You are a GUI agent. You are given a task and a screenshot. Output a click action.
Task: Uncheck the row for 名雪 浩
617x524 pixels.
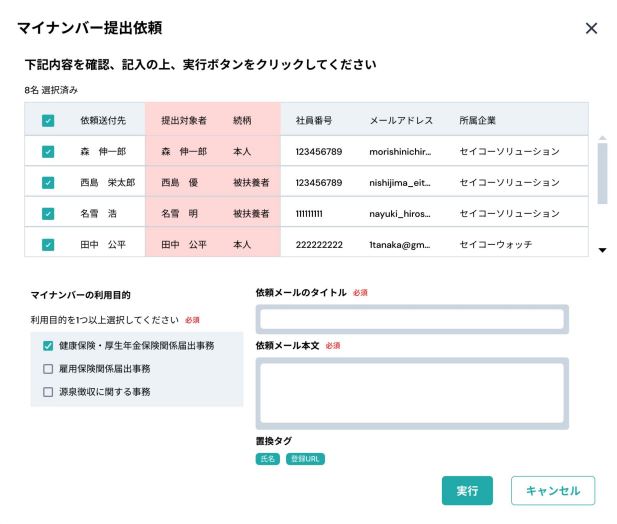tap(48, 214)
